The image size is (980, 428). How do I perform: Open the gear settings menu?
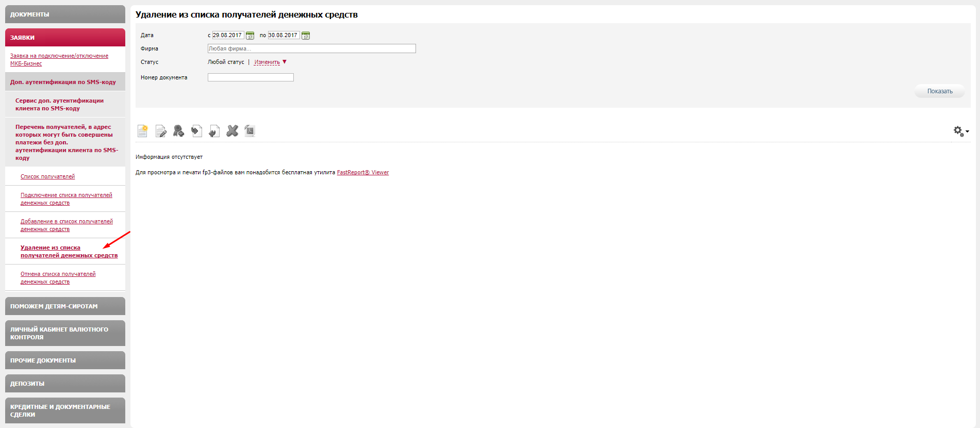(960, 131)
